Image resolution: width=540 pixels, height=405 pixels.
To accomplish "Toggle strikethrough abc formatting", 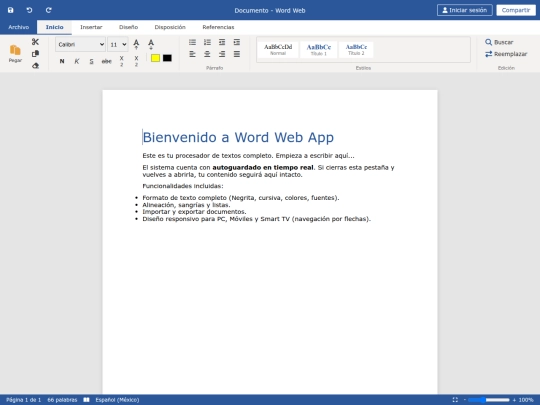I will 106,61.
